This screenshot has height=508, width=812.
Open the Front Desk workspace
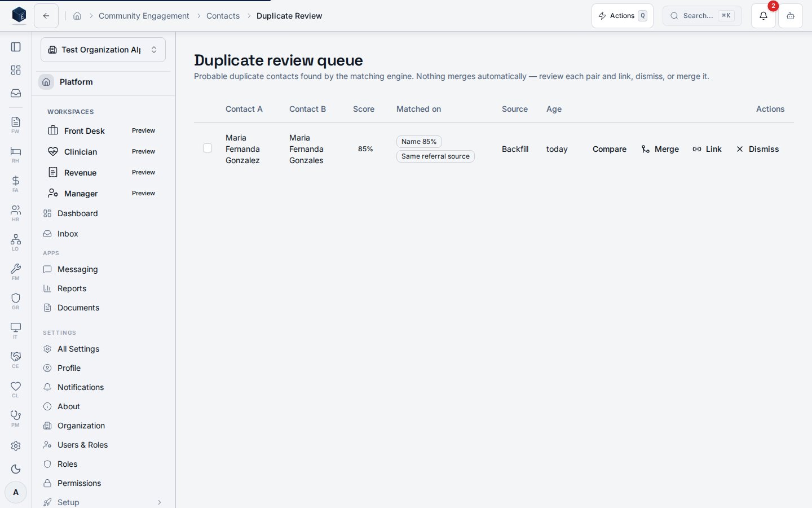pyautogui.click(x=103, y=130)
